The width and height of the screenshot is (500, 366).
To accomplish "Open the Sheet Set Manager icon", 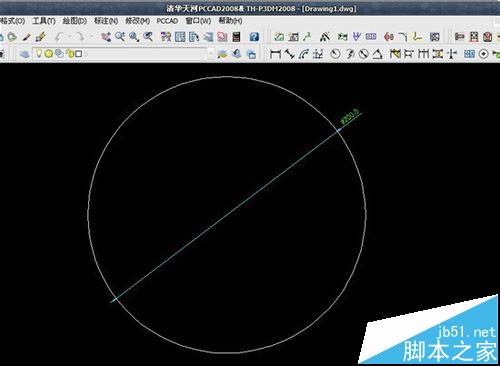I will click(208, 37).
